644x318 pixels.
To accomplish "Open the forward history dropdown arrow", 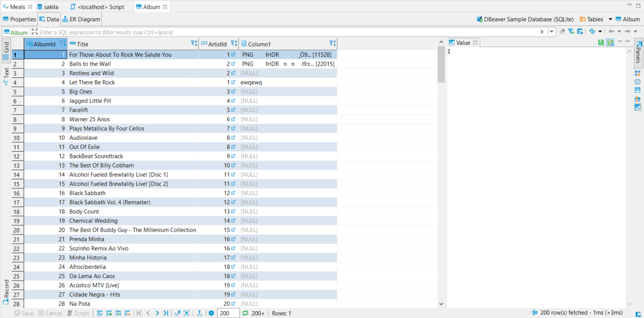I will click(635, 32).
